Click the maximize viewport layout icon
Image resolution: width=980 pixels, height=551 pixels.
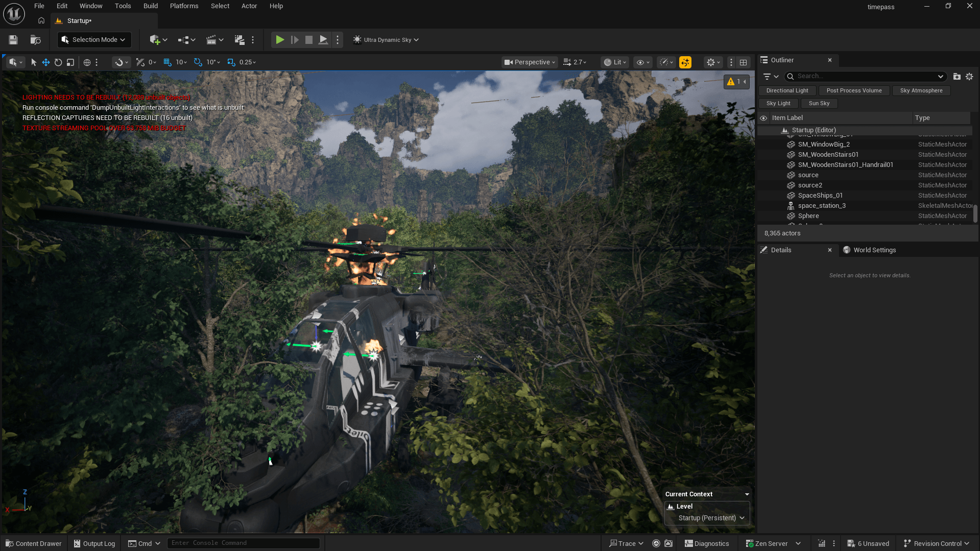tap(744, 62)
